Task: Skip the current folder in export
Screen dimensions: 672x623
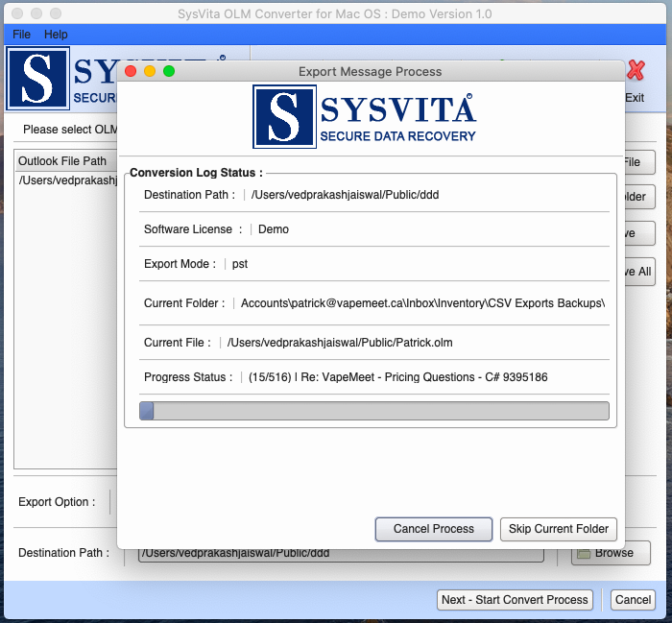Action: [559, 529]
